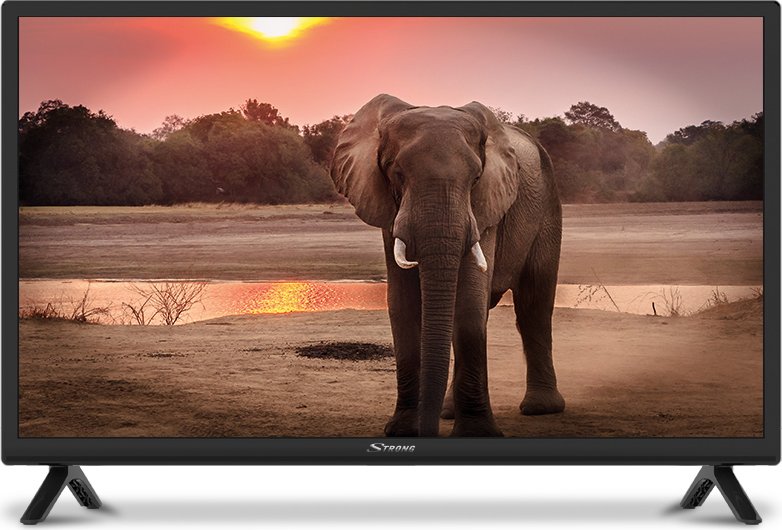The width and height of the screenshot is (782, 530).
Task: Click the sun's reflection on the water
Action: tap(285, 297)
